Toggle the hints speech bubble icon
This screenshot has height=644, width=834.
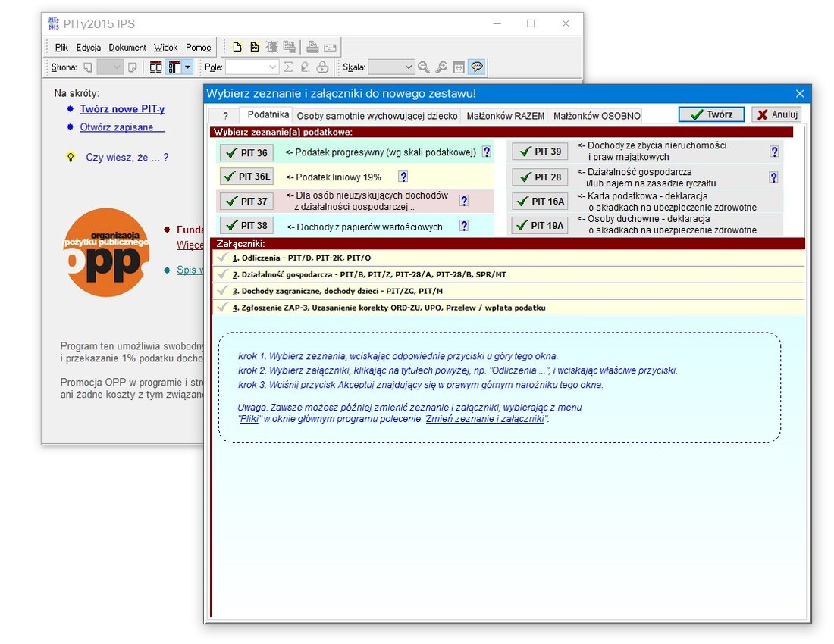coord(477,67)
